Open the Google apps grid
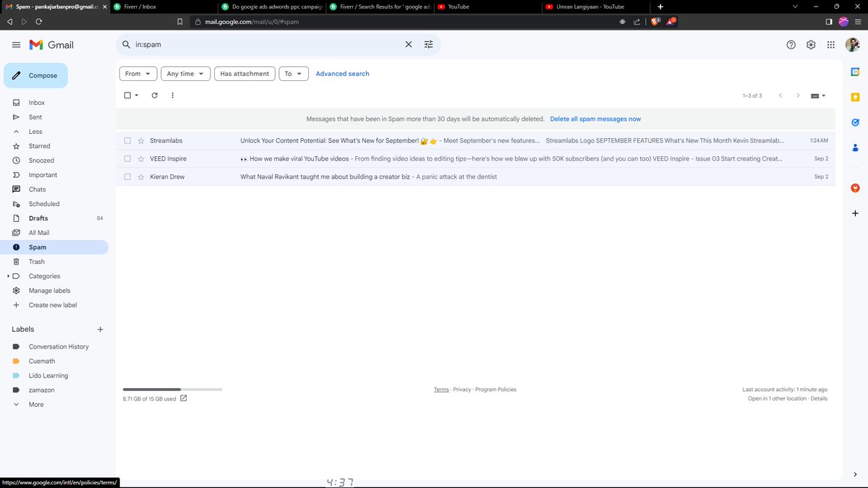Viewport: 868px width, 488px height. point(831,45)
